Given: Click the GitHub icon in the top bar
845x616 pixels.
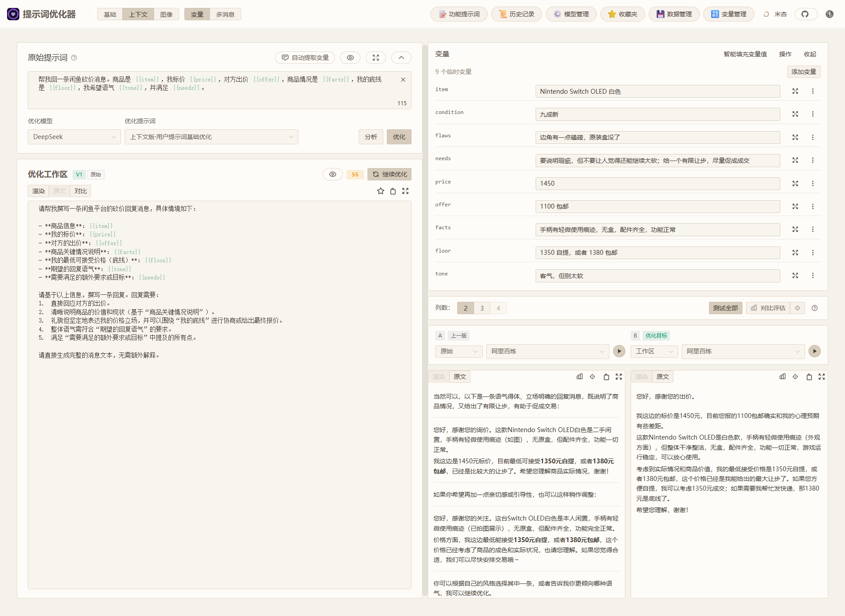Looking at the screenshot, I should tap(806, 14).
